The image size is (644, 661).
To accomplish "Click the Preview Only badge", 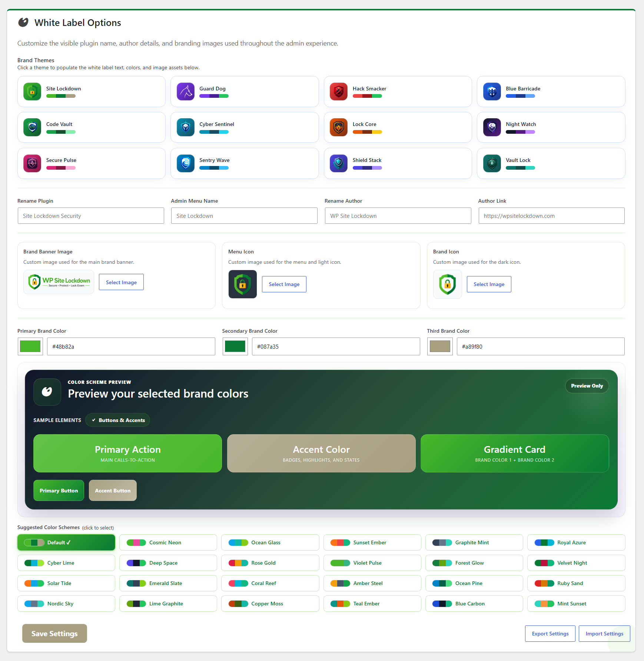I will pyautogui.click(x=587, y=386).
